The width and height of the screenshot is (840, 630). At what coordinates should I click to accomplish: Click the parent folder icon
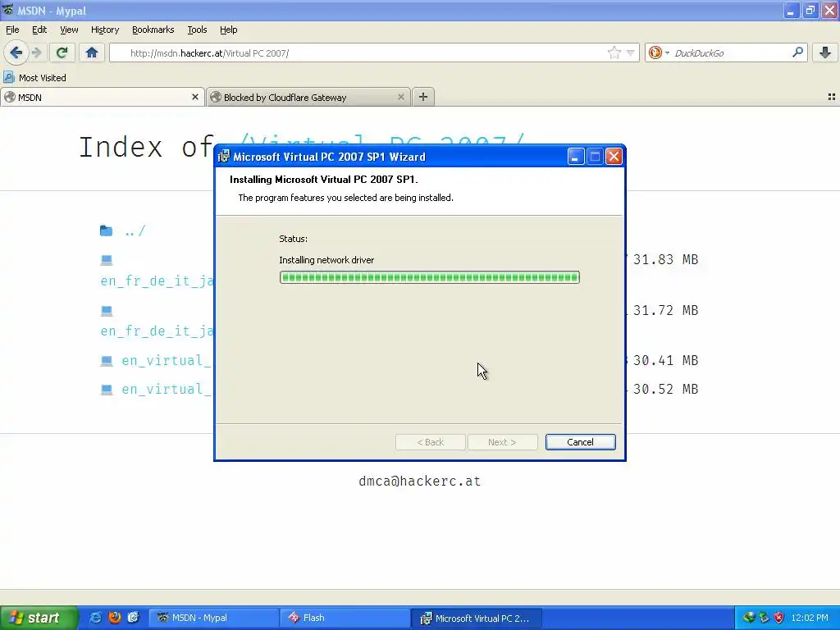coord(106,231)
